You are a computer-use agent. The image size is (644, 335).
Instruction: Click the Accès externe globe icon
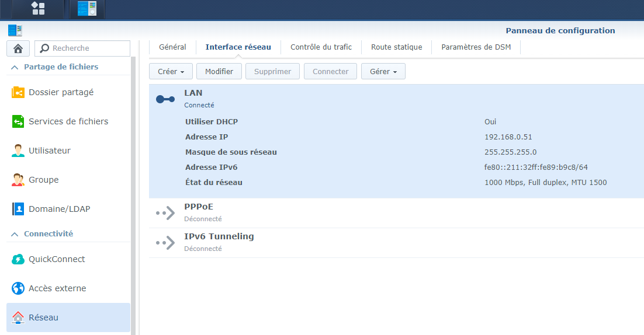tap(18, 288)
